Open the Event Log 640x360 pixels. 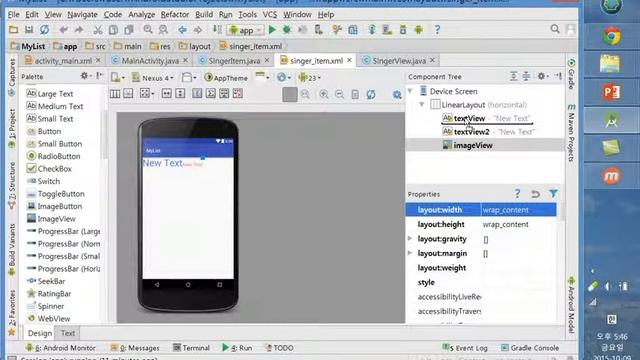tap(465, 348)
